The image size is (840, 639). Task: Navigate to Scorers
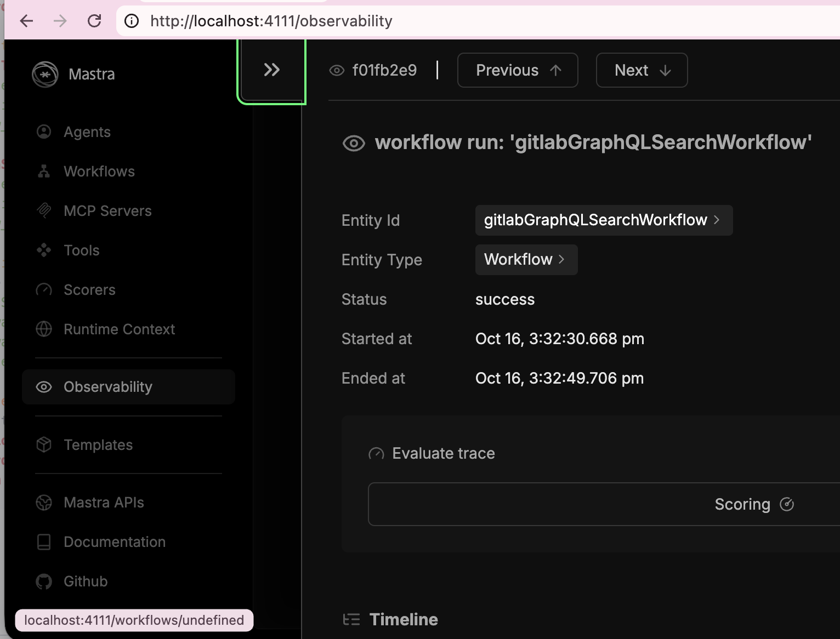89,290
